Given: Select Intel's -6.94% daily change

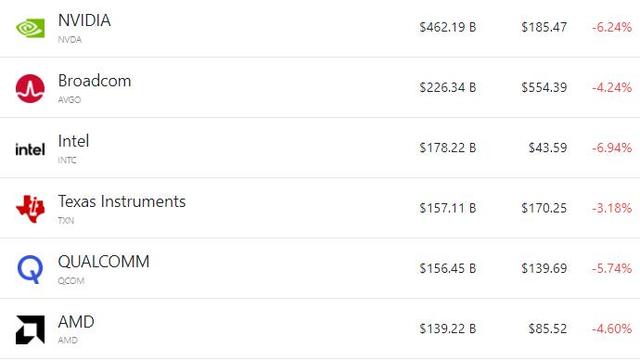Looking at the screenshot, I should pyautogui.click(x=612, y=148).
